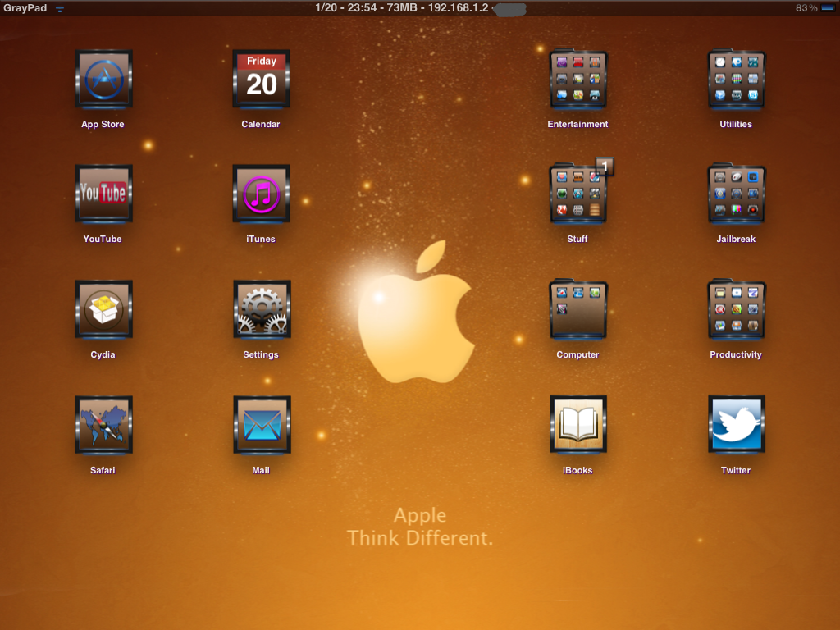Launch iTunes with the pink music note
Image resolution: width=840 pixels, height=630 pixels.
[x=262, y=194]
